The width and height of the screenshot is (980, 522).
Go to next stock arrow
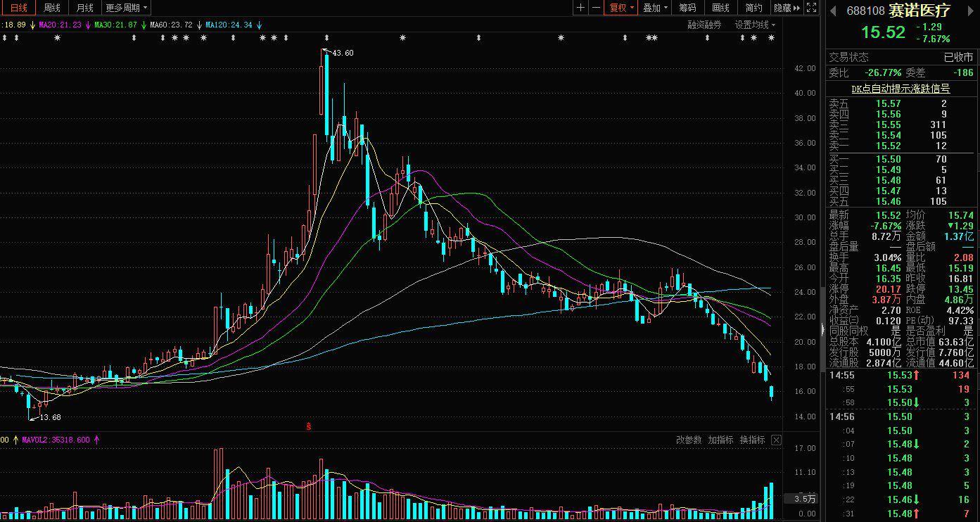point(971,10)
